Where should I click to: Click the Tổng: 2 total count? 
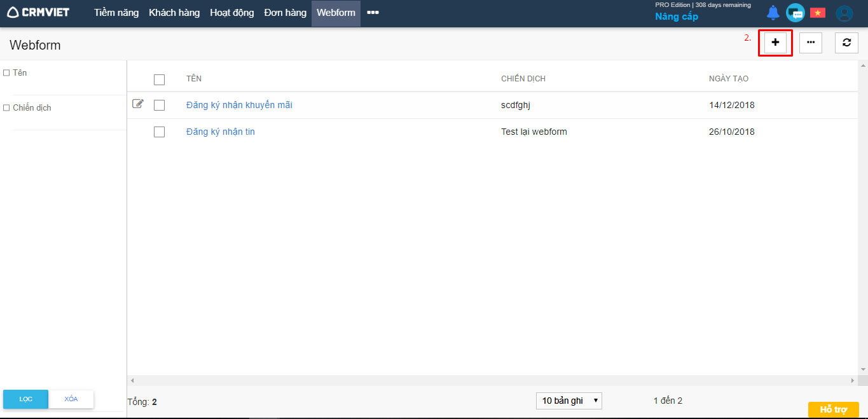[x=142, y=402]
